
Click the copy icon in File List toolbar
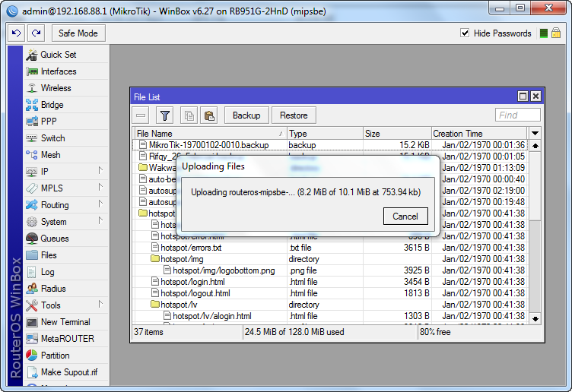(189, 115)
